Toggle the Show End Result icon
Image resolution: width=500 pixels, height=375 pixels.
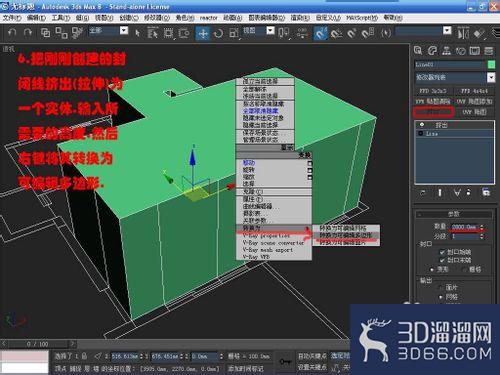pyautogui.click(x=440, y=192)
